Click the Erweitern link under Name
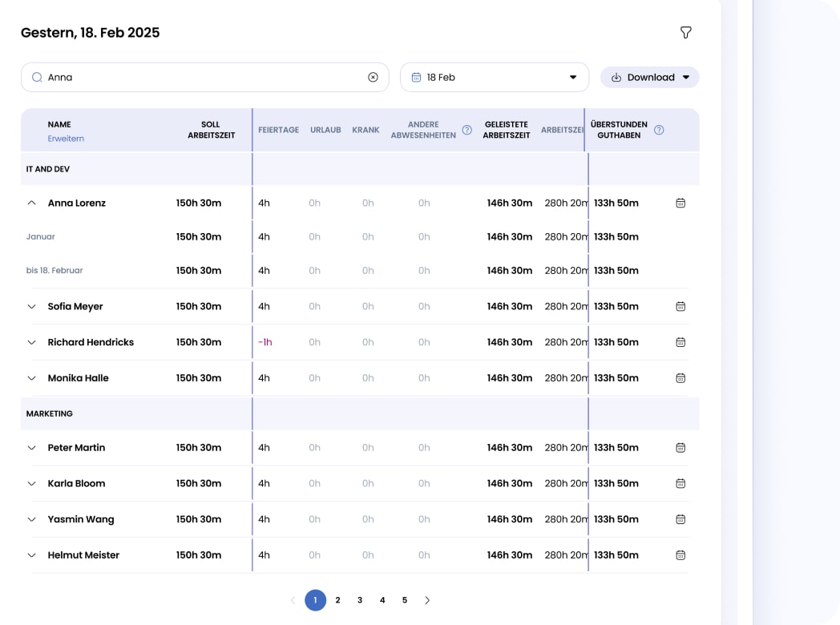Image resolution: width=840 pixels, height=625 pixels. [x=66, y=139]
